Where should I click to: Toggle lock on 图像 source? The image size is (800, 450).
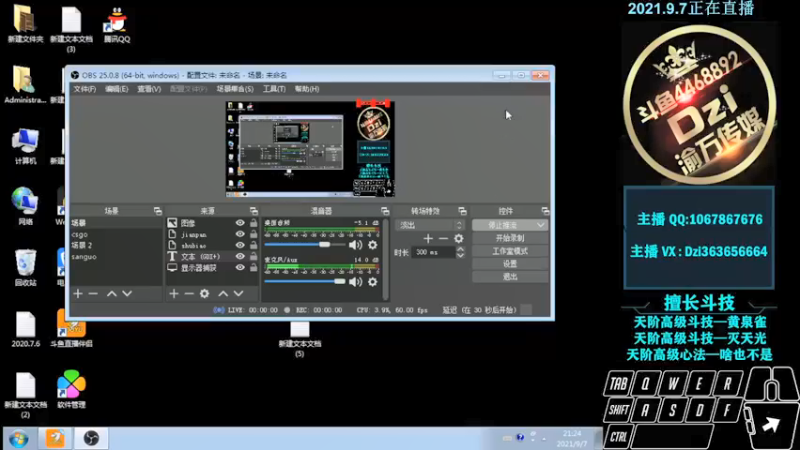(254, 223)
